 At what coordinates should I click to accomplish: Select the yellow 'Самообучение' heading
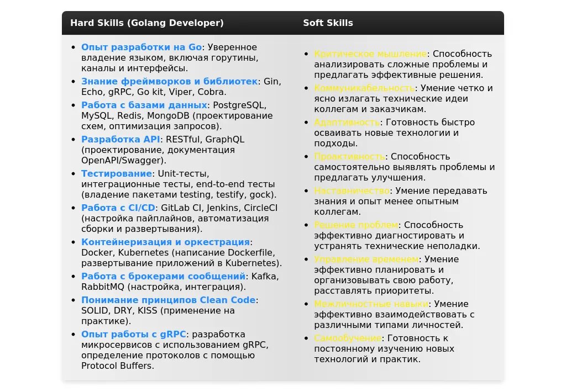[348, 338]
